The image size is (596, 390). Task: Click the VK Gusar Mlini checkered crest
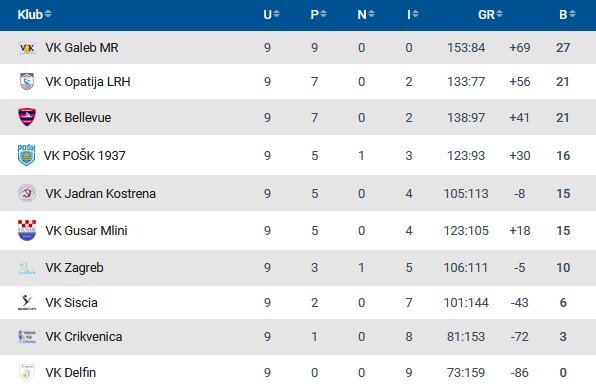point(27,230)
